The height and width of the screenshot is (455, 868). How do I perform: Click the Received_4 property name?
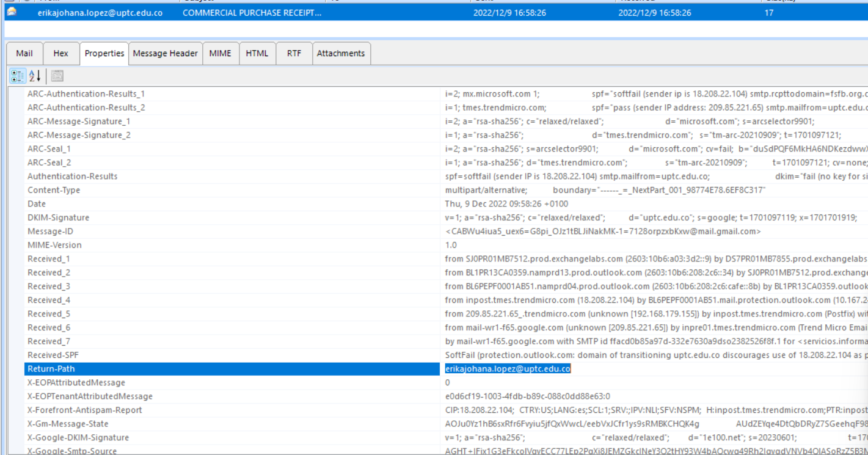pyautogui.click(x=49, y=300)
